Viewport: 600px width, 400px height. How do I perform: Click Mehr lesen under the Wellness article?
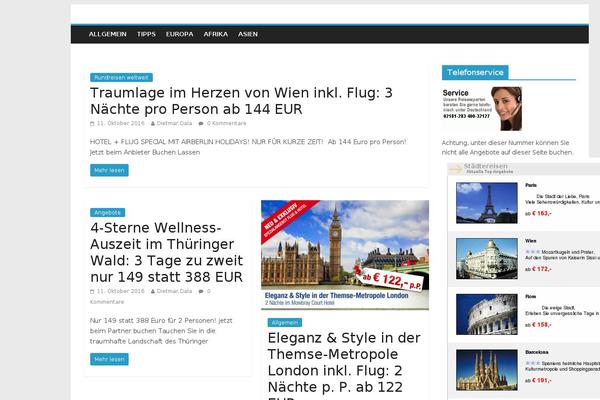click(x=109, y=359)
